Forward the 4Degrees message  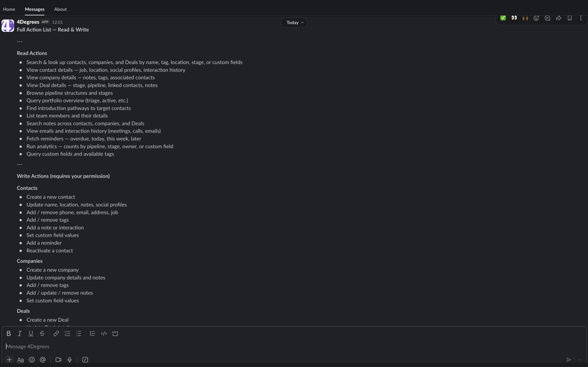coord(559,18)
